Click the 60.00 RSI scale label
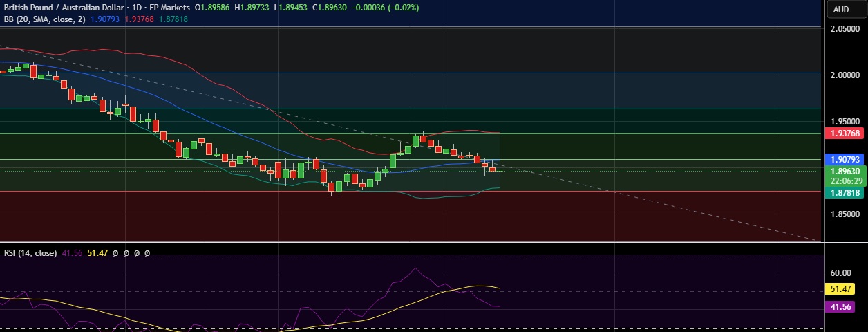This screenshot has width=868, height=332. pyautogui.click(x=845, y=273)
